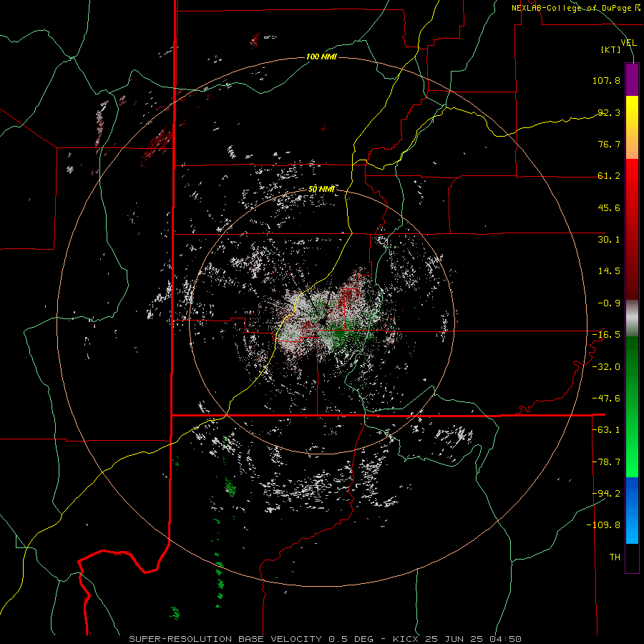Click the TH threshold label

[615, 557]
